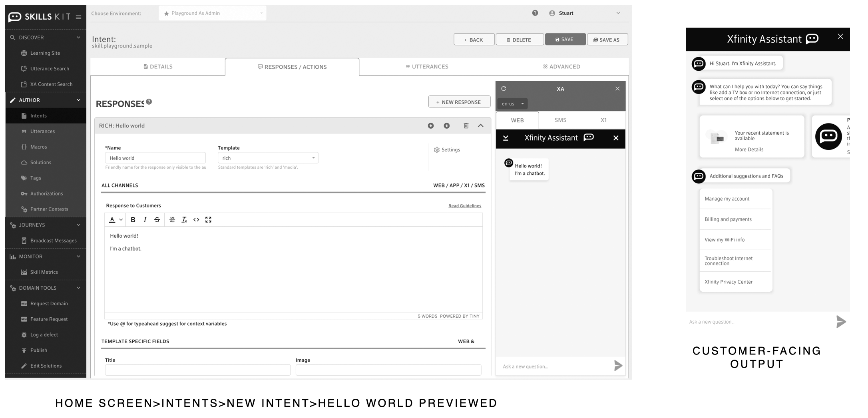This screenshot has height=418, width=868.
Task: Click the BACK button
Action: (x=474, y=40)
